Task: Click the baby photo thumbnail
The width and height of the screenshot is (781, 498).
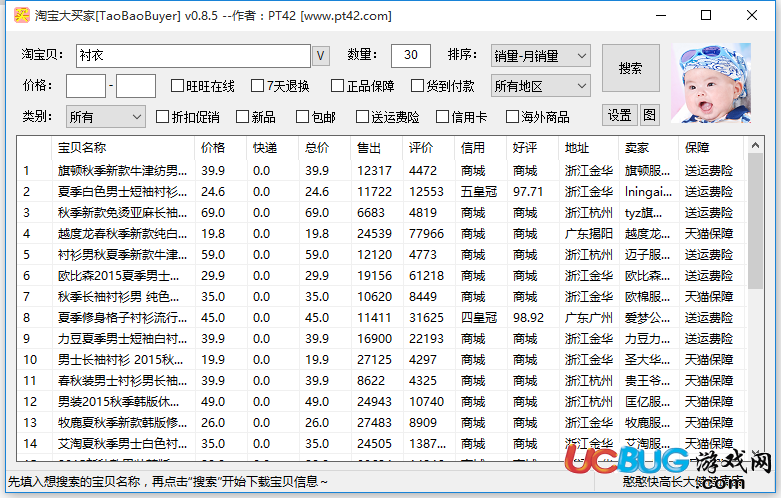Action: click(711, 83)
